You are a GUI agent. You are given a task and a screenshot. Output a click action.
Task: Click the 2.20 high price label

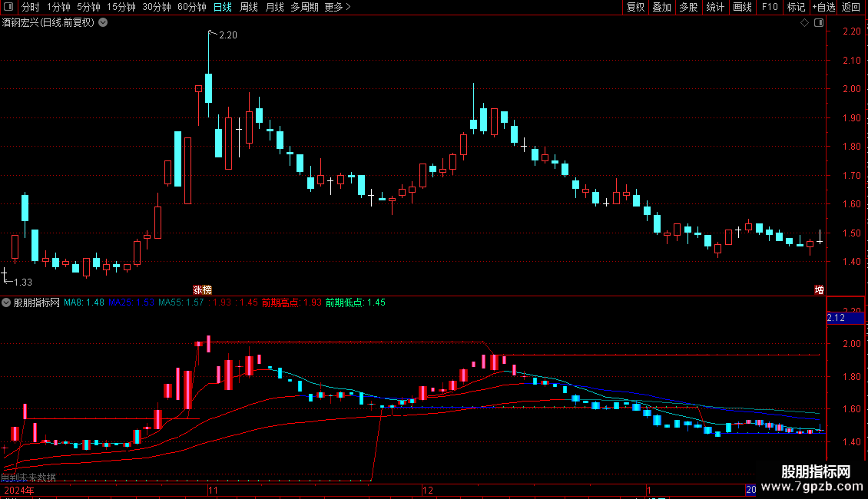coord(227,35)
